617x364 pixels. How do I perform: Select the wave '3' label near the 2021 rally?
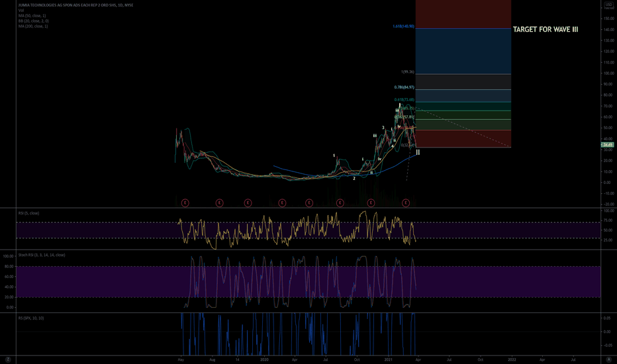pyautogui.click(x=383, y=128)
